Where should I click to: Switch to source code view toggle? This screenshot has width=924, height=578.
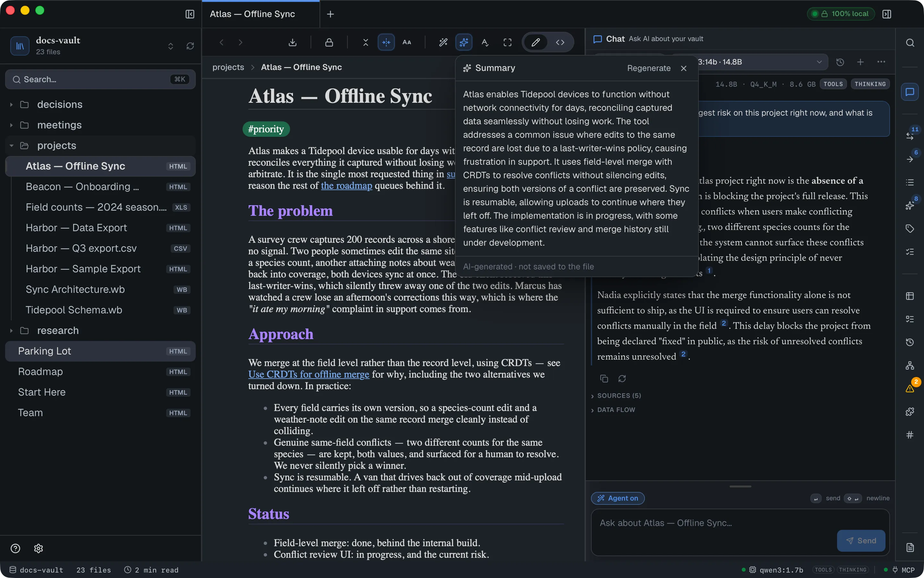[x=560, y=42]
